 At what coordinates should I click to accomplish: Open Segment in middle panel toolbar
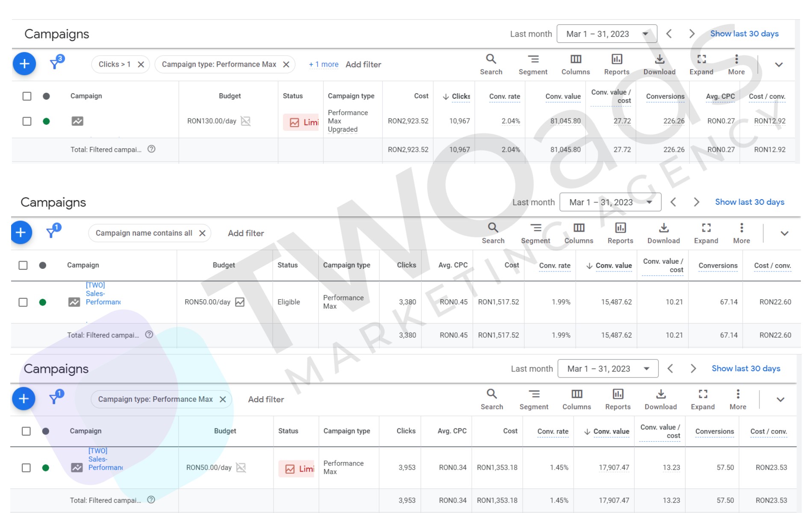click(x=535, y=233)
